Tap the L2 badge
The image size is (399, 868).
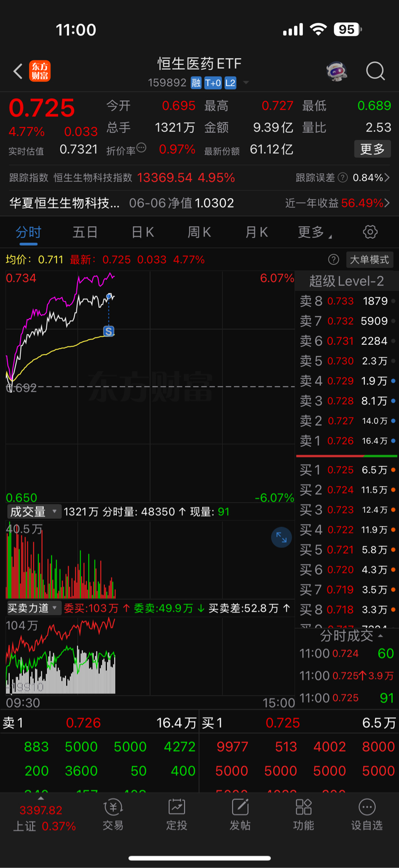[231, 83]
